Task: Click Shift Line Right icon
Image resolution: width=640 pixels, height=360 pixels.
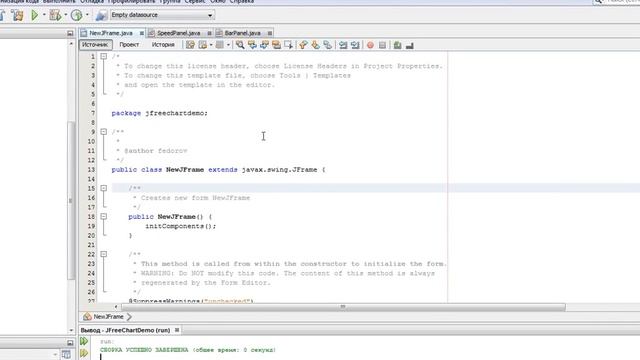Action: tap(355, 45)
